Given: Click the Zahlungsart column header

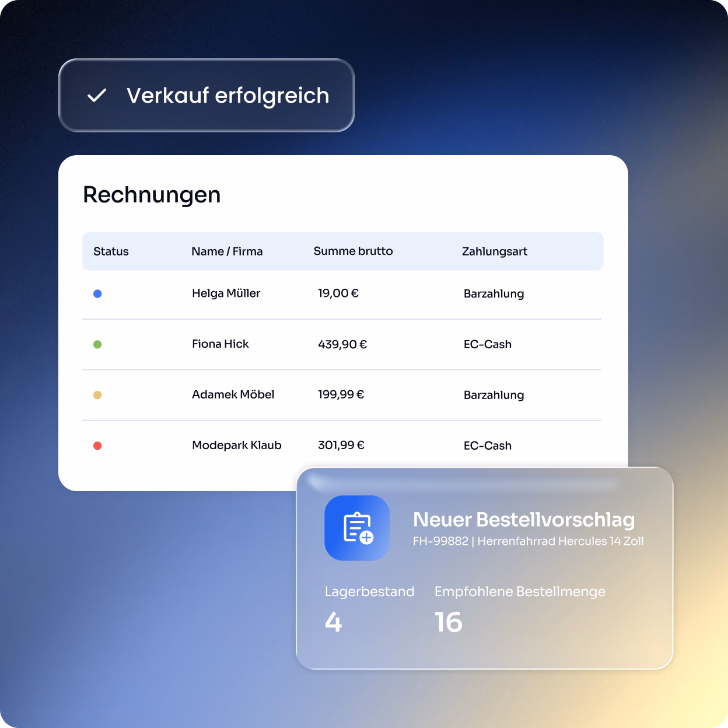Looking at the screenshot, I should click(x=495, y=251).
